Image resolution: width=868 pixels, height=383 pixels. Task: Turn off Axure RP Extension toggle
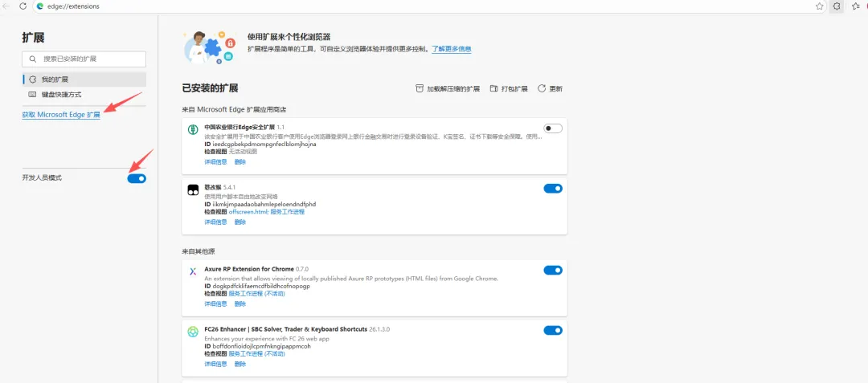tap(553, 271)
